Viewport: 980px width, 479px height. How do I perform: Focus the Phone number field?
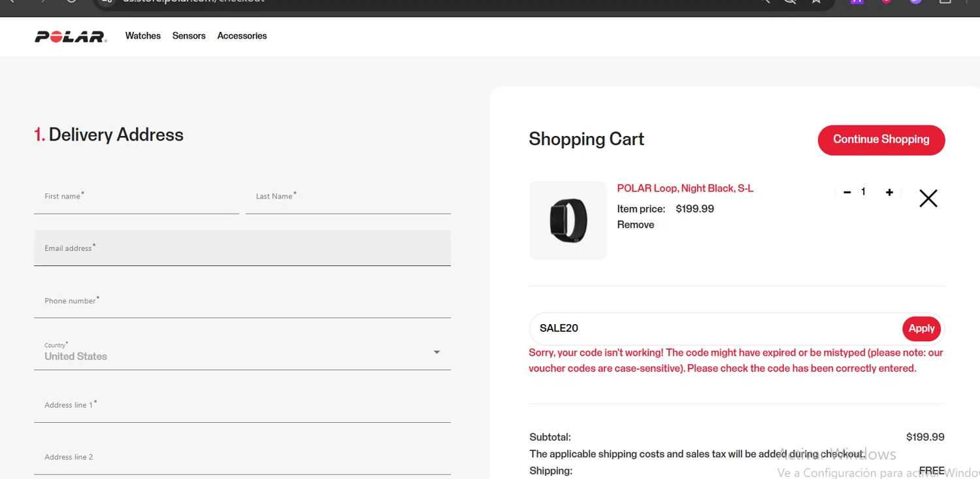coord(242,301)
